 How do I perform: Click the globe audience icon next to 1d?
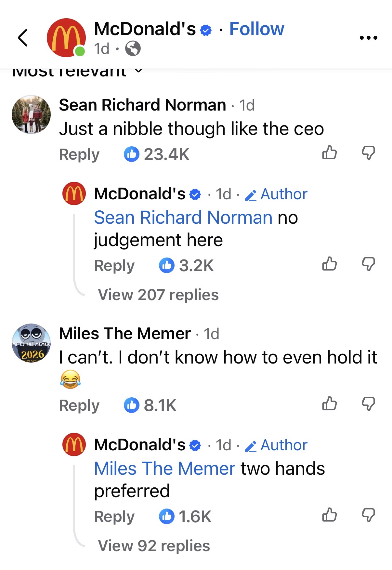[x=133, y=49]
